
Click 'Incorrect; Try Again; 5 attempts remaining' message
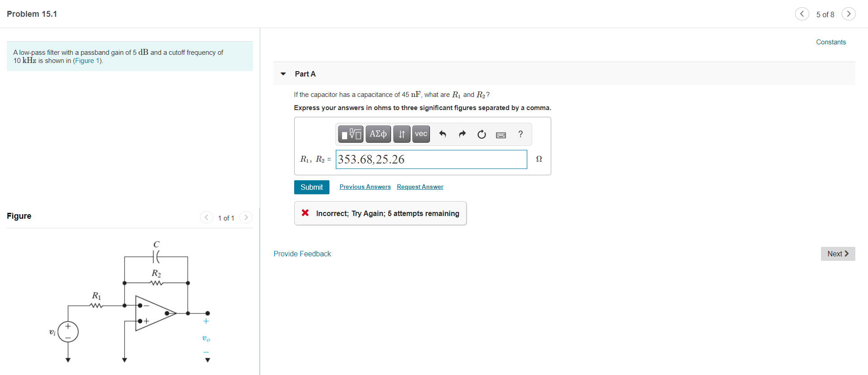pyautogui.click(x=388, y=213)
